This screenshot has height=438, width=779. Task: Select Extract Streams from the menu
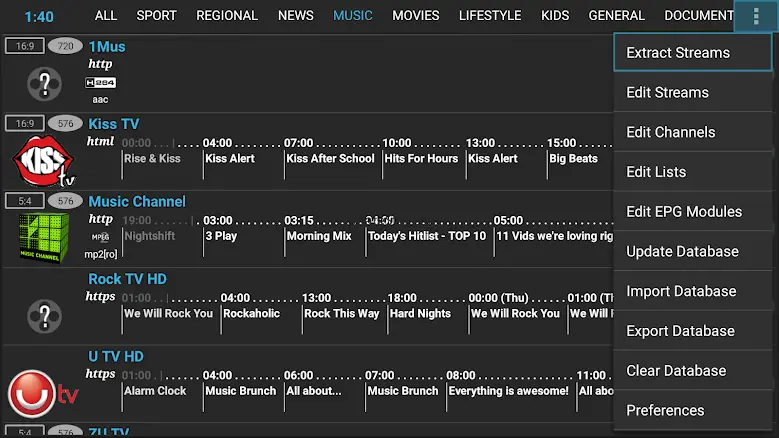(678, 53)
